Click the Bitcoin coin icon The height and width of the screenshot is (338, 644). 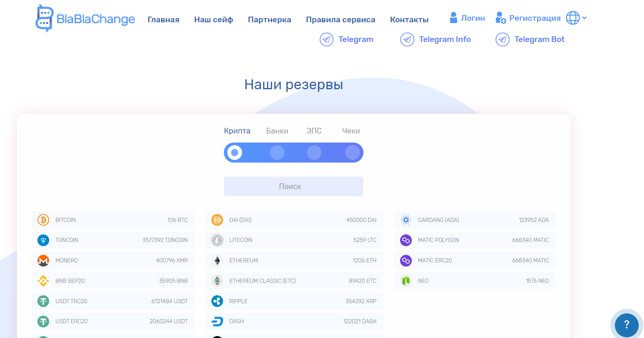[43, 220]
